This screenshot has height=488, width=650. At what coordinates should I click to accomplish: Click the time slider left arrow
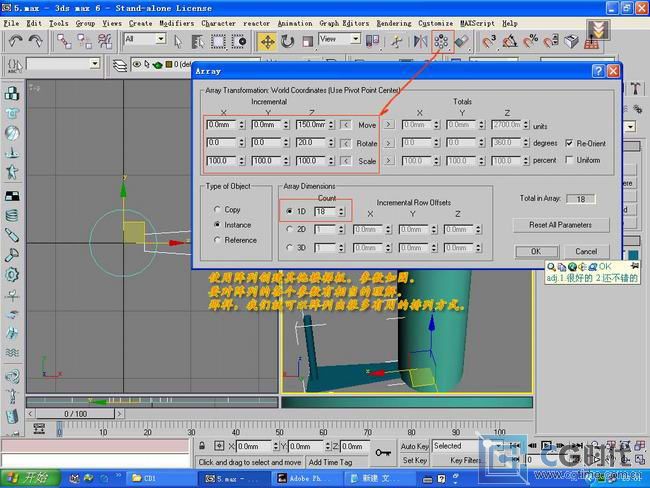pyautogui.click(x=31, y=413)
